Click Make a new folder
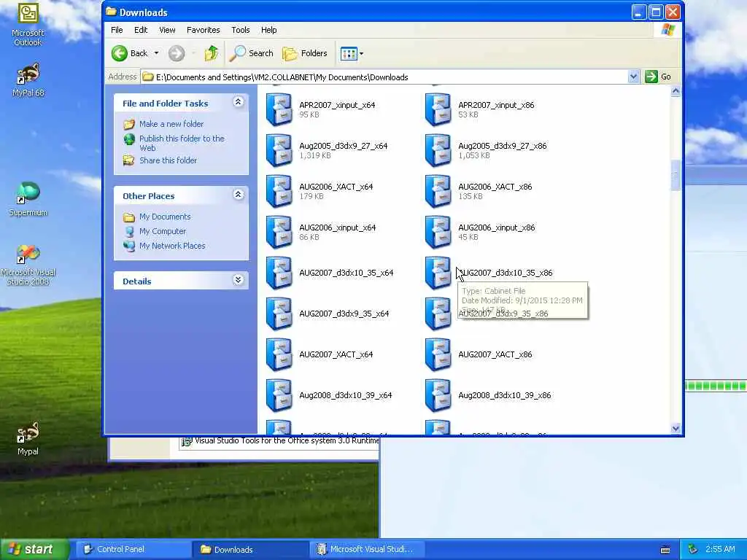 171,124
